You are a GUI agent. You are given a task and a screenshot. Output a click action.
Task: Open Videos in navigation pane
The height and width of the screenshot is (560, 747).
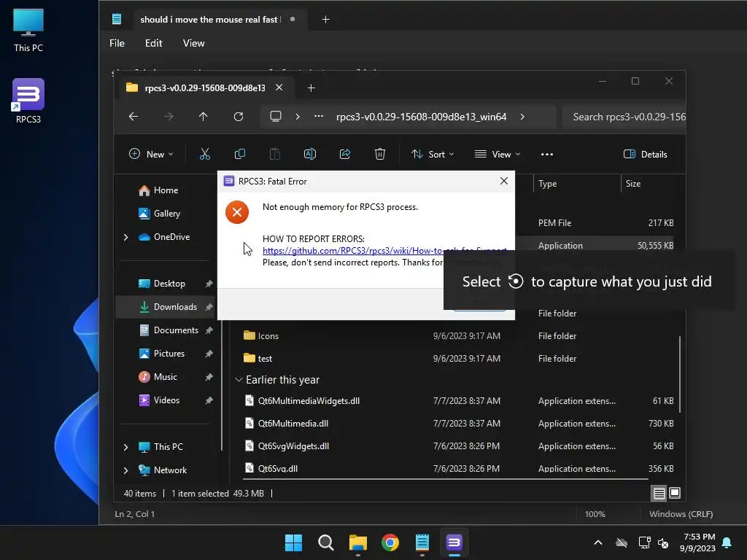[158, 400]
